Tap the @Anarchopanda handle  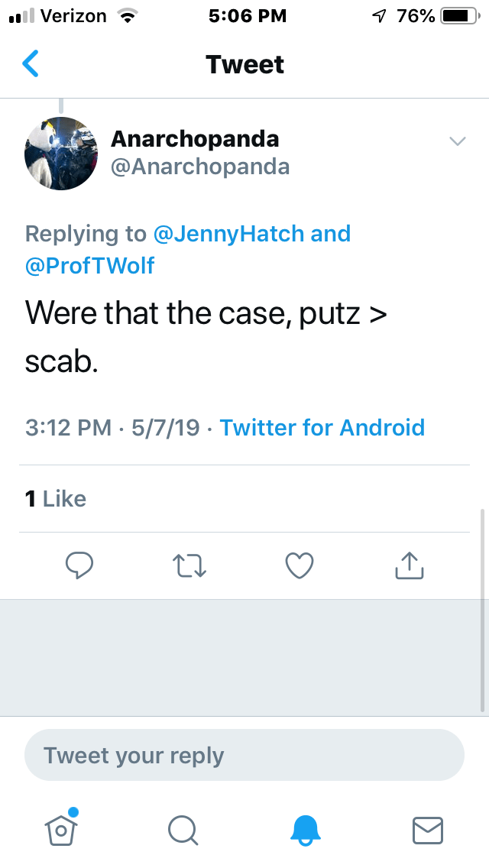point(200,167)
